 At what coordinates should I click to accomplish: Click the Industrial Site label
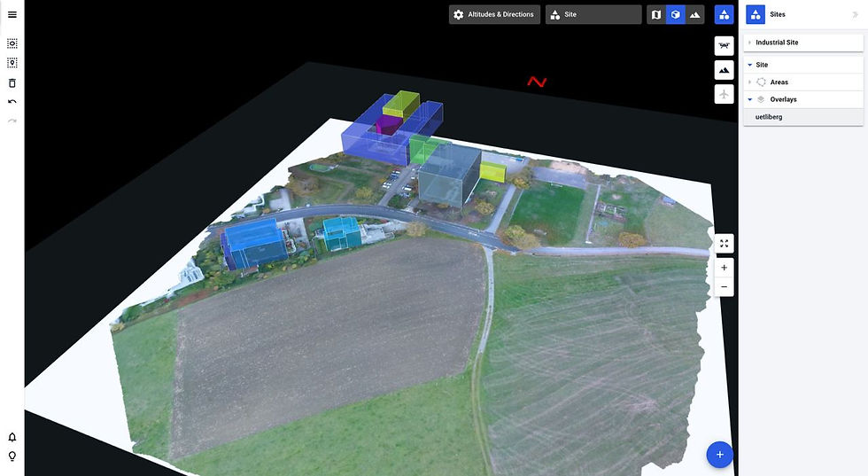(x=777, y=43)
